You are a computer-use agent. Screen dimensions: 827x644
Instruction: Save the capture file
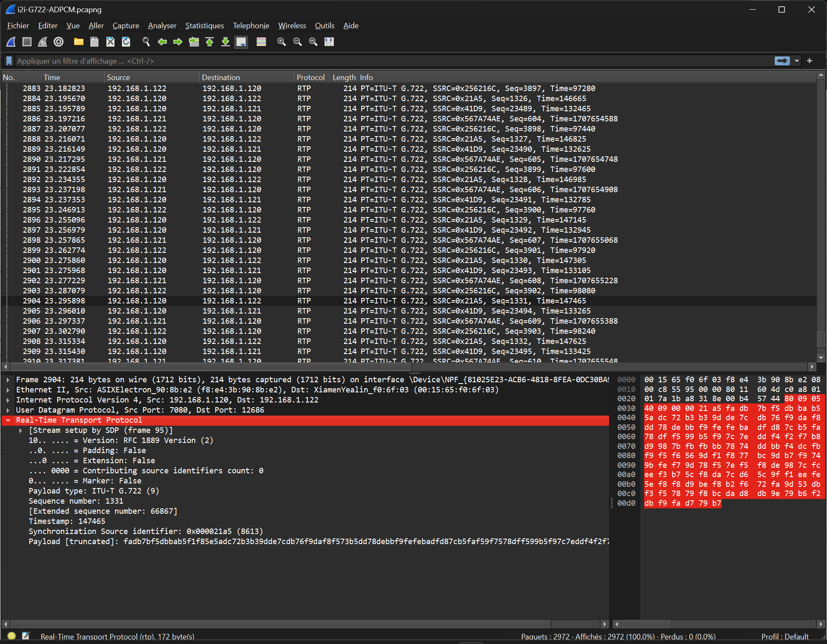coord(94,42)
